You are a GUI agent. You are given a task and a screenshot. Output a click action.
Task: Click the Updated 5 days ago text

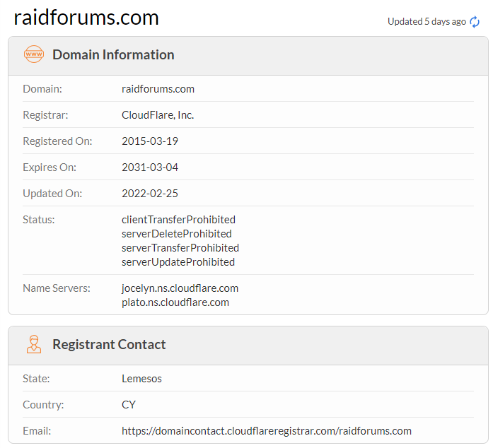[427, 22]
